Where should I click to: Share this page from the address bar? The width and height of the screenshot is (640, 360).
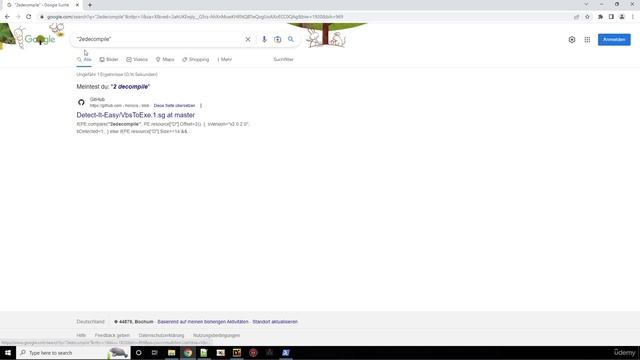pos(576,17)
